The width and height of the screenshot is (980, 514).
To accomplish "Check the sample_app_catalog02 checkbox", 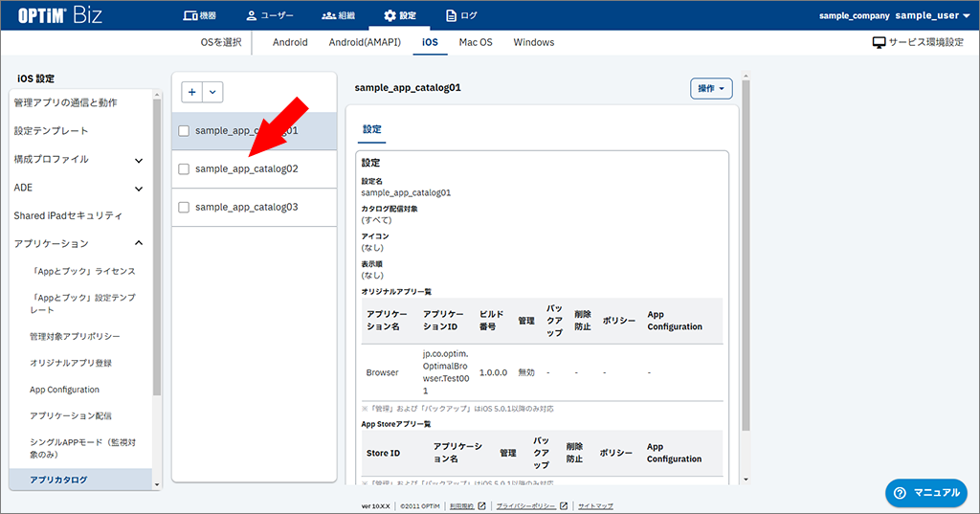I will click(184, 169).
